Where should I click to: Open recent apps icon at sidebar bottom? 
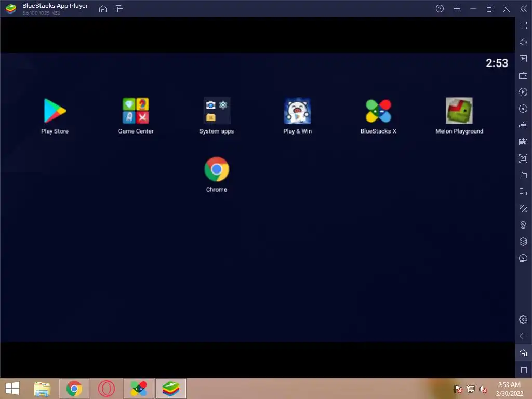(523, 369)
